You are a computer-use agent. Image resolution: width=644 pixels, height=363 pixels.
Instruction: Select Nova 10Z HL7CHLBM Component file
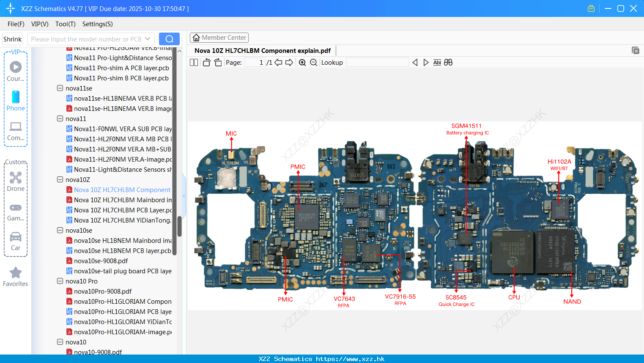[x=119, y=190]
